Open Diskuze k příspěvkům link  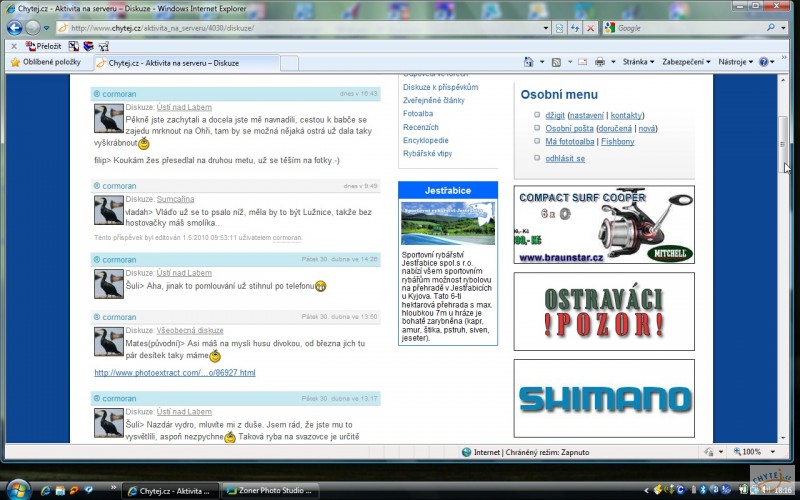(x=440, y=87)
